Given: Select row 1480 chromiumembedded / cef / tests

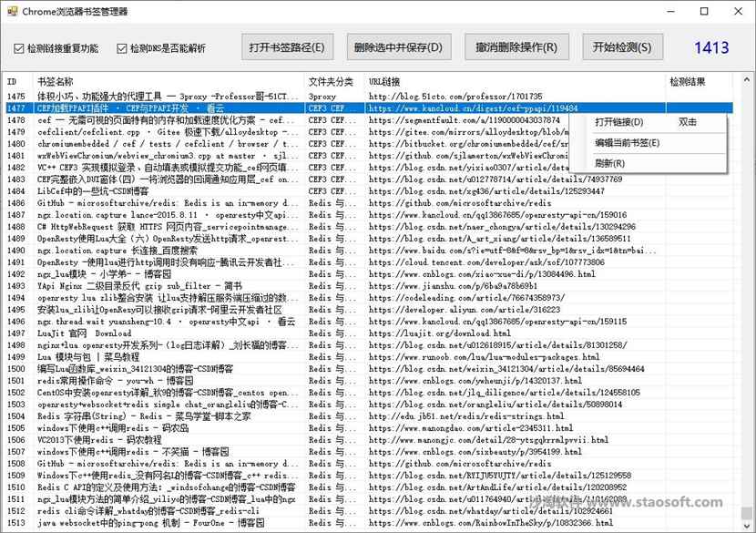Looking at the screenshot, I should click(x=368, y=144).
